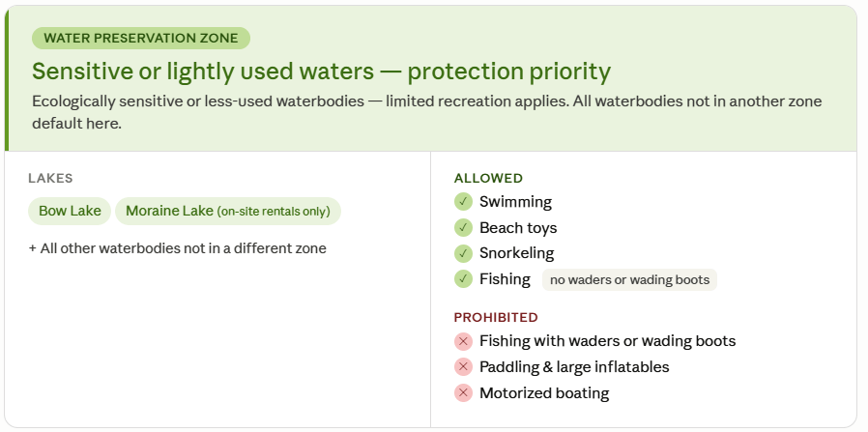Image resolution: width=868 pixels, height=432 pixels.
Task: Click the checkmark icon next to Beach toys
Action: coord(463,228)
